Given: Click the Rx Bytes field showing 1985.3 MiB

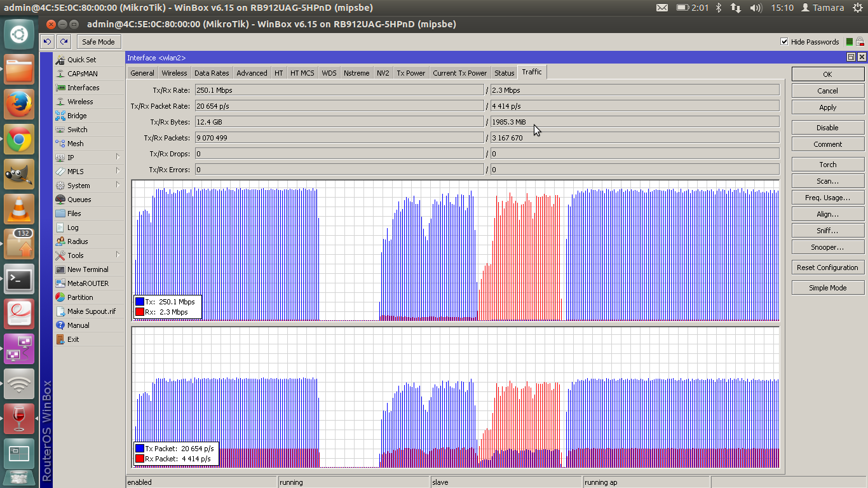Looking at the screenshot, I should pos(635,122).
